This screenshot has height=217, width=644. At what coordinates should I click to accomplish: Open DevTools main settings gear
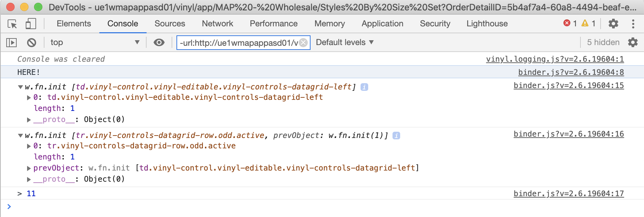click(613, 24)
